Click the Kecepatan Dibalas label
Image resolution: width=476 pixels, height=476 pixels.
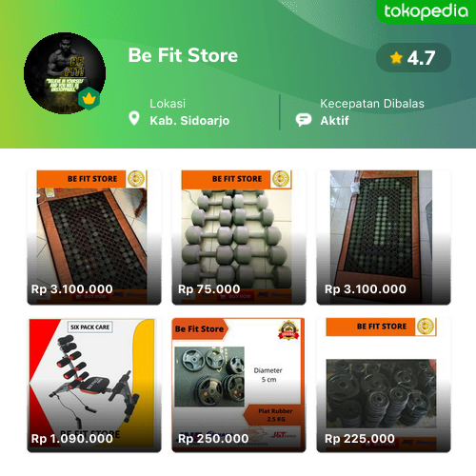372,104
